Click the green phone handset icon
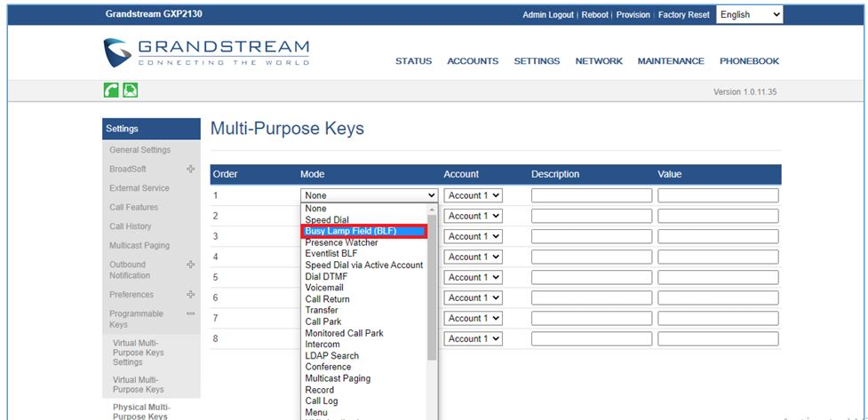The image size is (868, 420). pos(112,90)
